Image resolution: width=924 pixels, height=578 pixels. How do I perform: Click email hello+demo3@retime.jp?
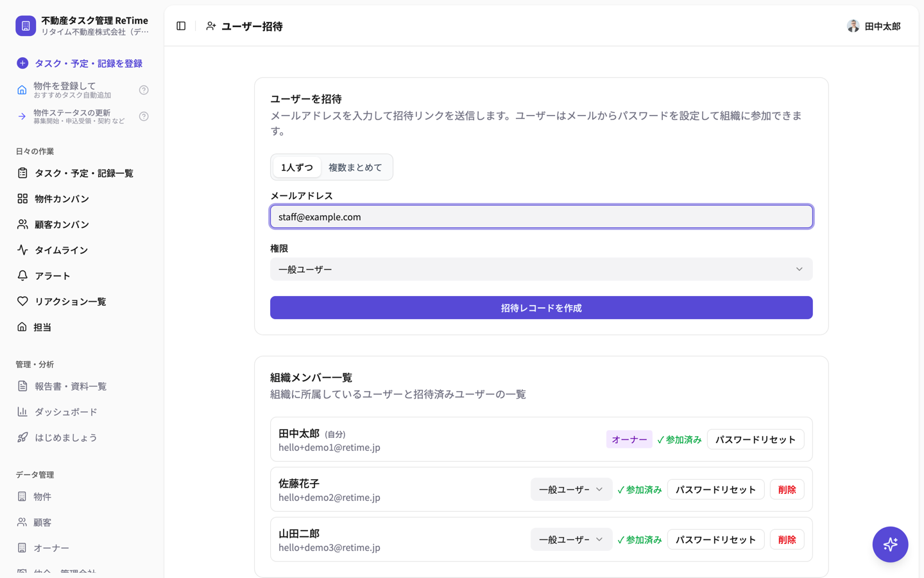[329, 547]
